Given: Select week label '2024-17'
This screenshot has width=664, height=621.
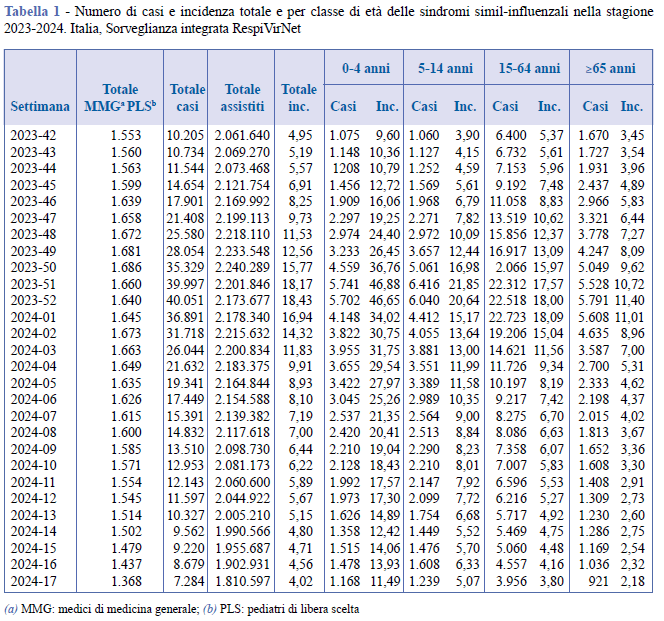Looking at the screenshot, I should 33,581.
